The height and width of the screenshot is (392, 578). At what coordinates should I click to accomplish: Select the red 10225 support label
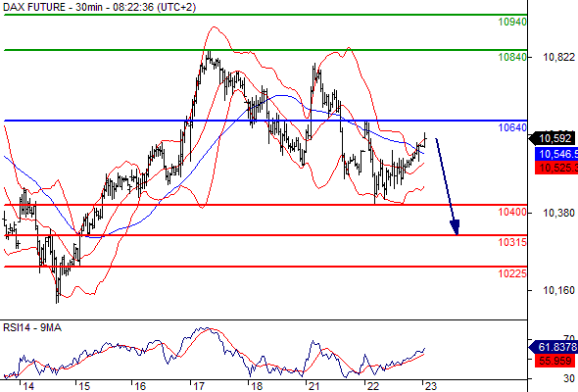coord(512,273)
